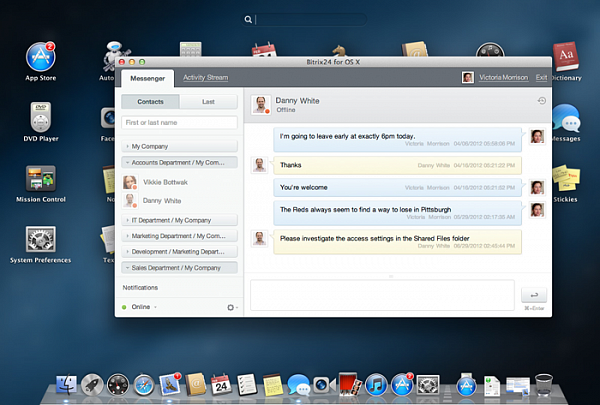Open System Preferences in the Dock

(428, 385)
